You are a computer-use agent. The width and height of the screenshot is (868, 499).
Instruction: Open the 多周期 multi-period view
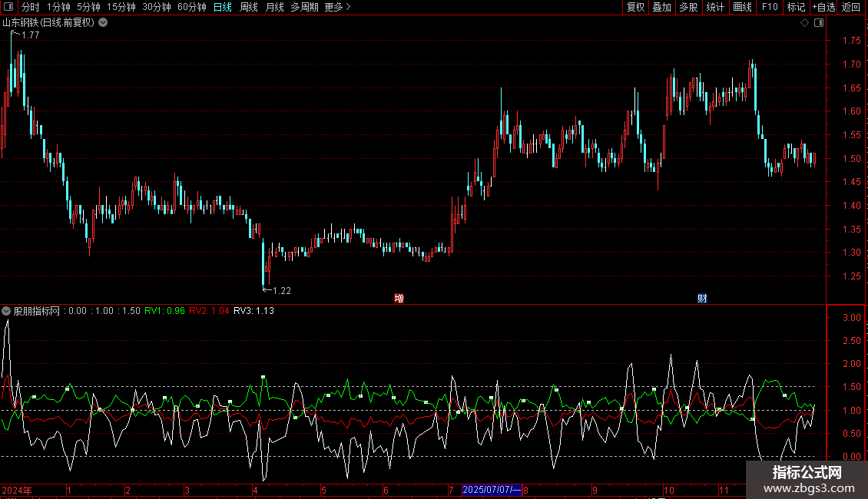pyautogui.click(x=304, y=7)
